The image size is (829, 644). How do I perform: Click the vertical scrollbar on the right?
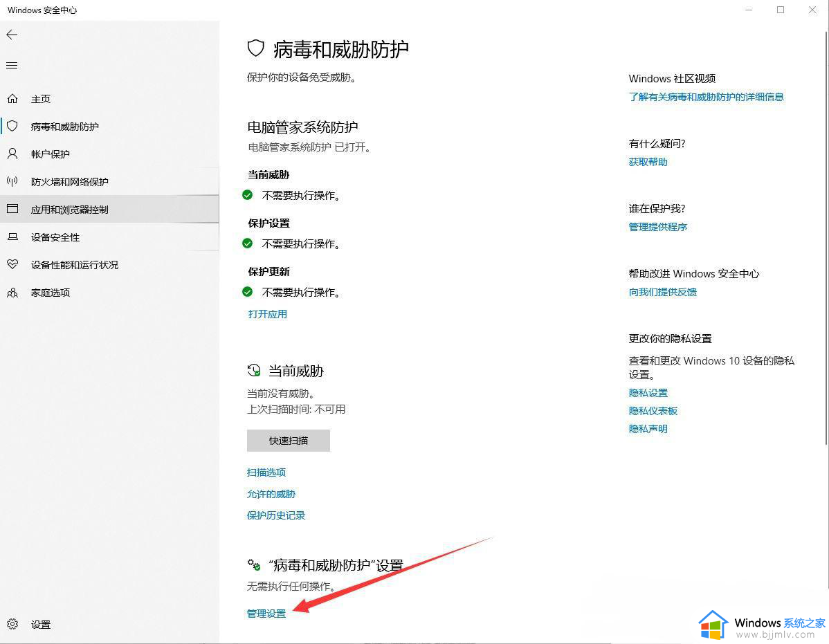click(x=826, y=238)
